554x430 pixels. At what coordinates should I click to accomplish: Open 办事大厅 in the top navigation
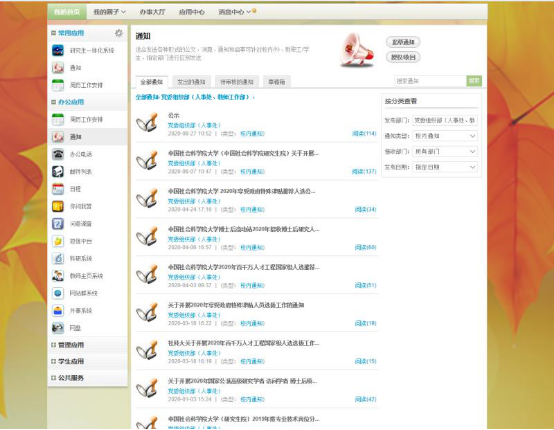click(152, 12)
